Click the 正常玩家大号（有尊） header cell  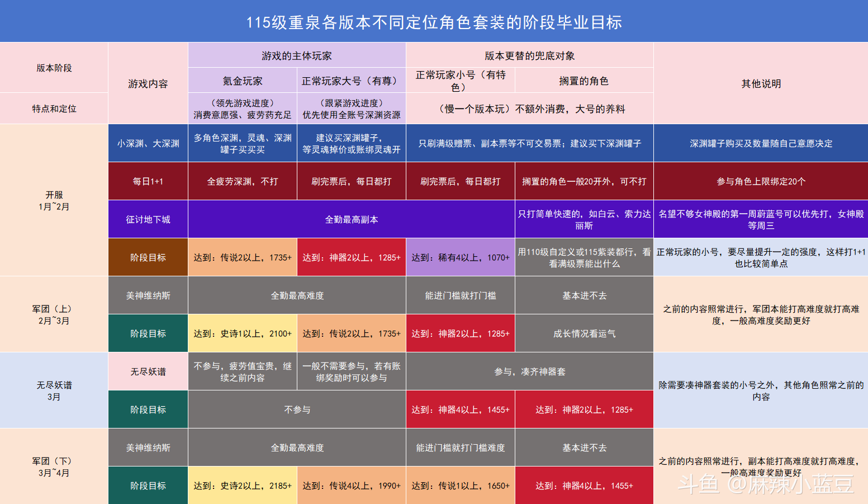351,81
